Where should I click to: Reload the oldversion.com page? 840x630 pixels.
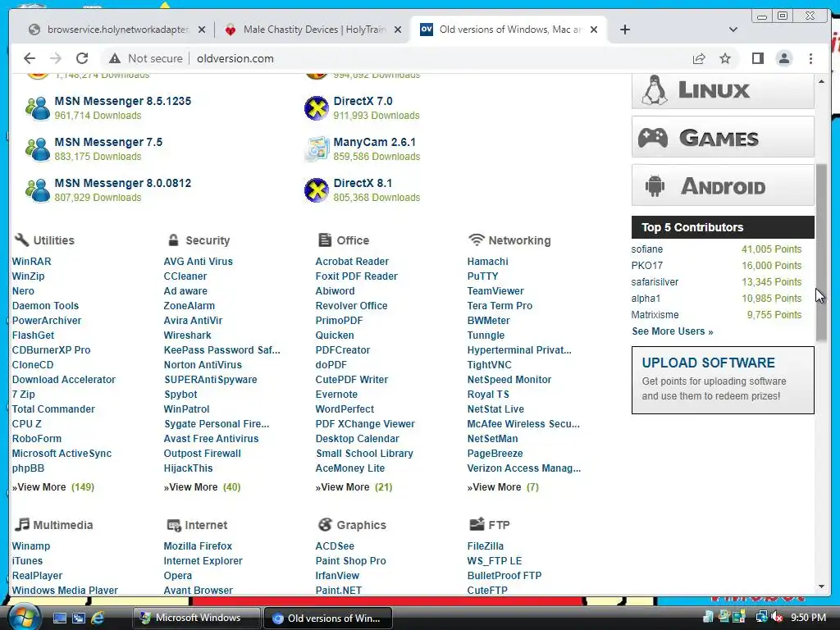click(x=82, y=58)
